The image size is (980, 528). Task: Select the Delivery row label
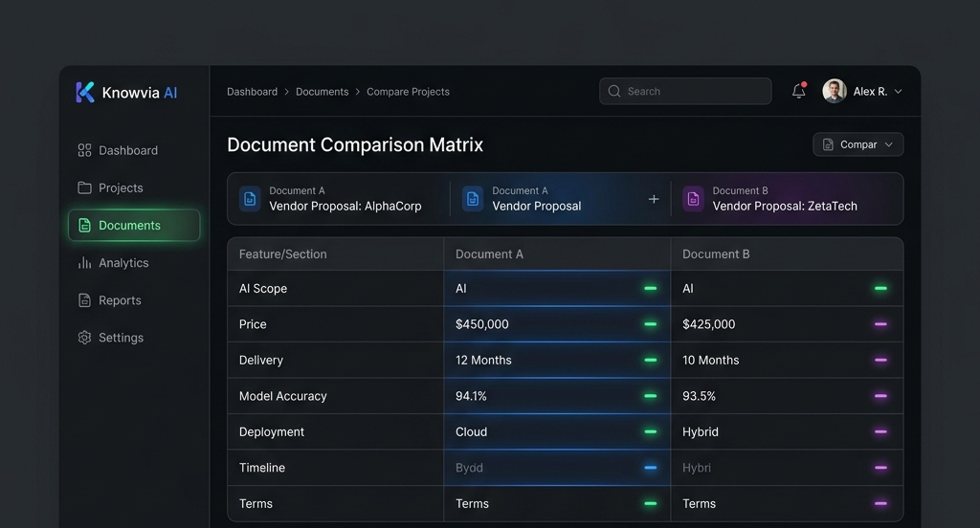[x=261, y=361]
